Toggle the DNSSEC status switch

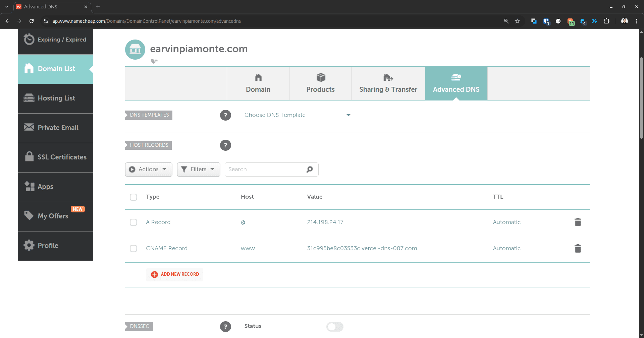pos(335,327)
